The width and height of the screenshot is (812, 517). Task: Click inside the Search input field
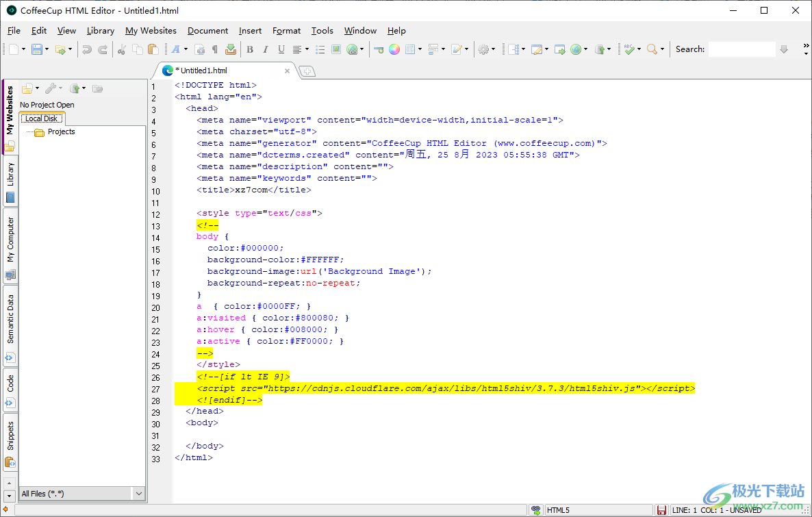click(741, 49)
